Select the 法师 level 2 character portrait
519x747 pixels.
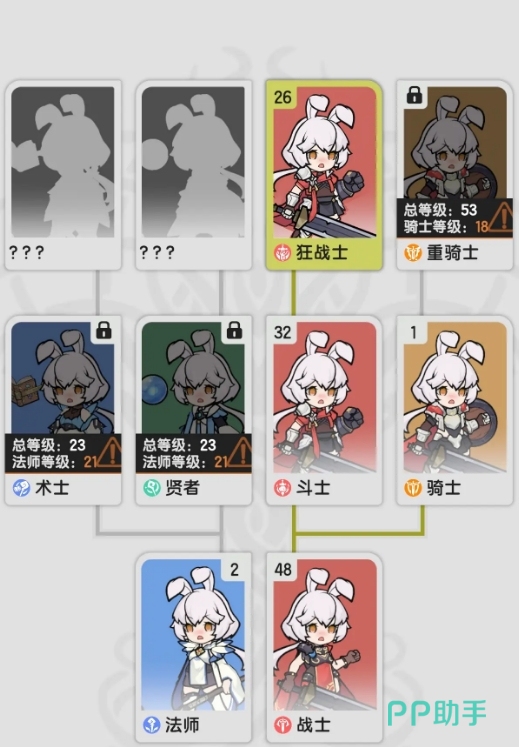click(x=193, y=635)
